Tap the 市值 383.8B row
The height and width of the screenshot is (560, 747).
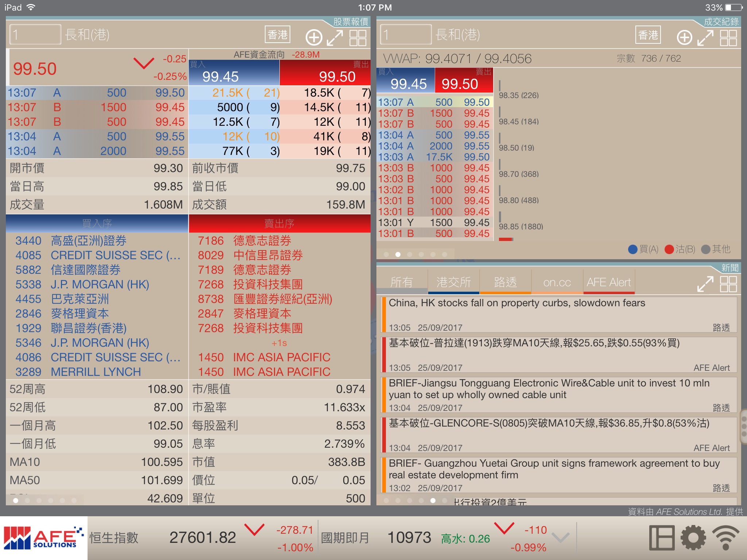point(279,462)
